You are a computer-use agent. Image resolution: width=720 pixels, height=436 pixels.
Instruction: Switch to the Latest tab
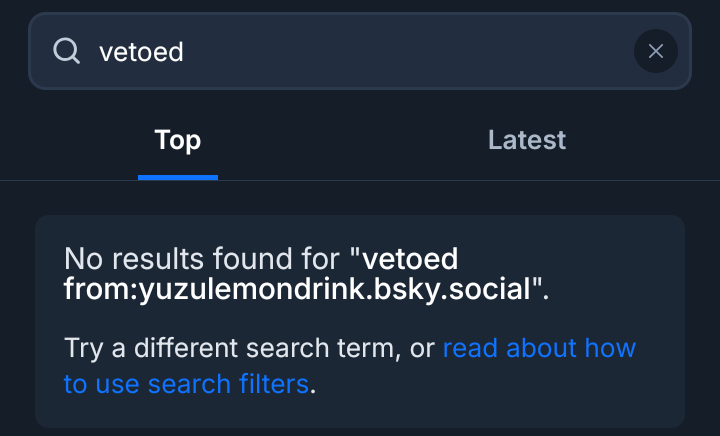click(x=527, y=140)
